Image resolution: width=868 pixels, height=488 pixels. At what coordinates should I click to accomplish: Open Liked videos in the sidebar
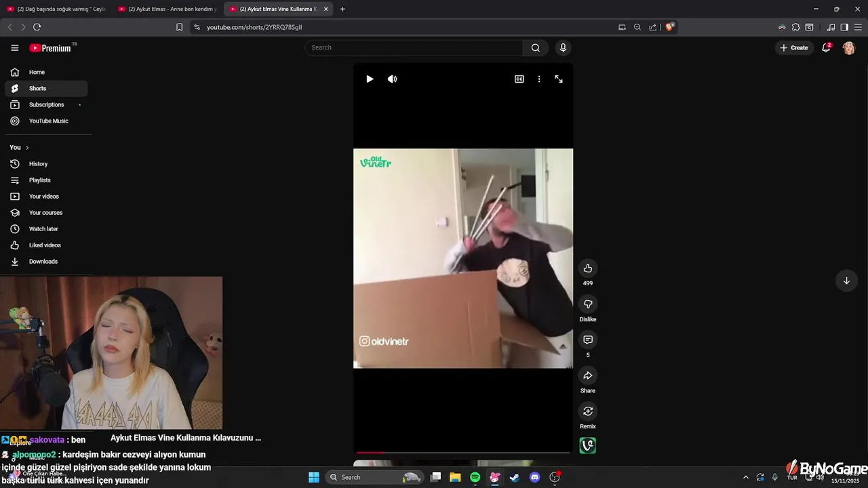pos(46,245)
